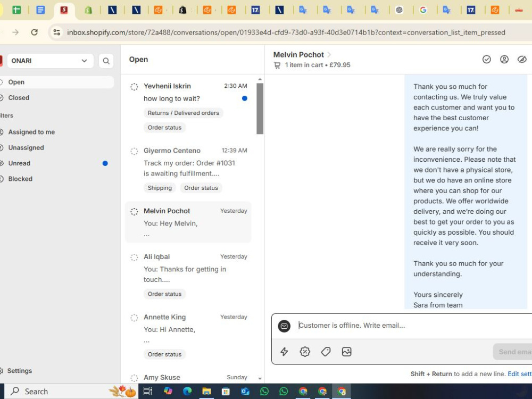Open File Explorer from taskbar
Viewport: 532px width, 399px height.
click(206, 391)
